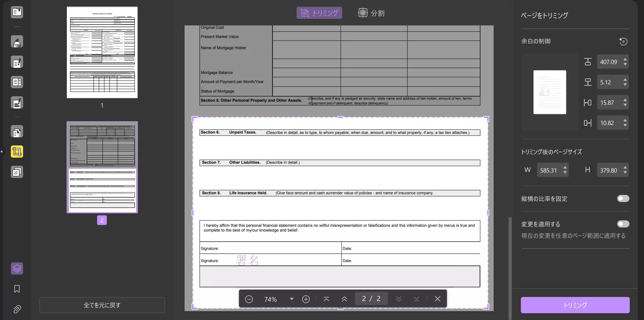
Task: Click the 全てを元に戻す button
Action: pos(102,305)
